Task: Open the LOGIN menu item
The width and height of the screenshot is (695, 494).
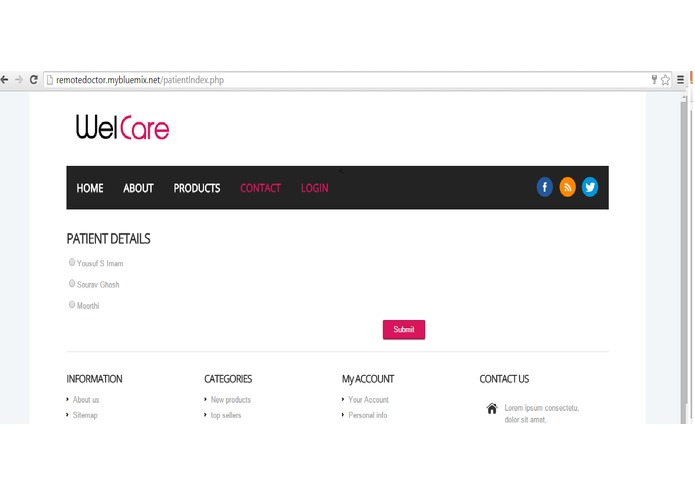Action: (x=315, y=188)
